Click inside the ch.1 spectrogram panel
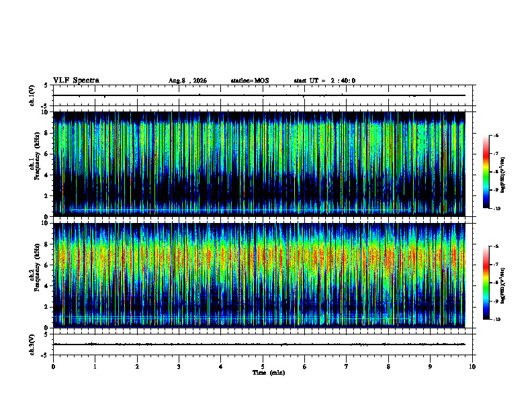532x411 pixels. point(259,164)
